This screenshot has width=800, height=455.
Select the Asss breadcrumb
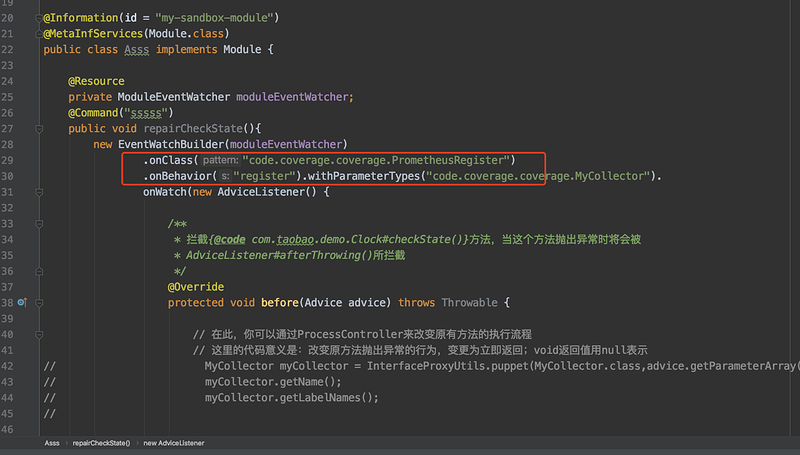(52, 441)
